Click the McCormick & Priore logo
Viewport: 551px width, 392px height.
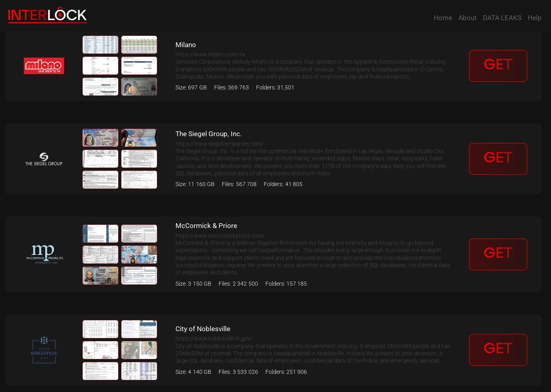point(45,254)
